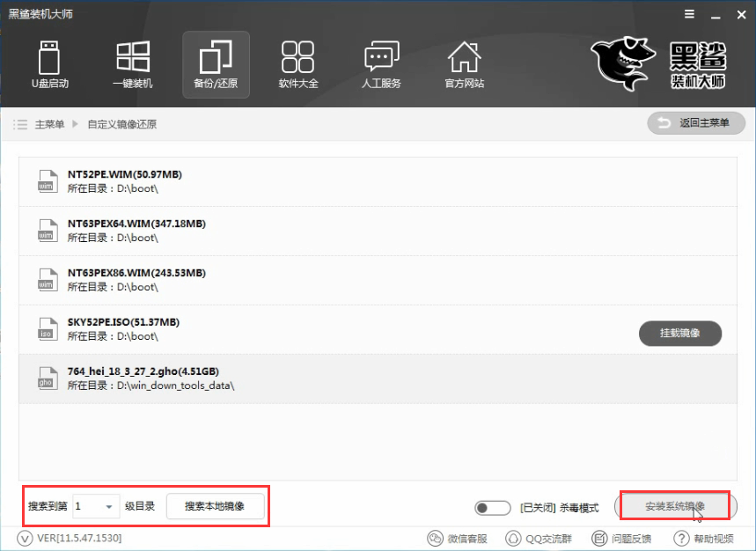The image size is (756, 551).
Task: Click 挂载镜像 to mount SKY52PE.ISO
Action: click(x=679, y=334)
